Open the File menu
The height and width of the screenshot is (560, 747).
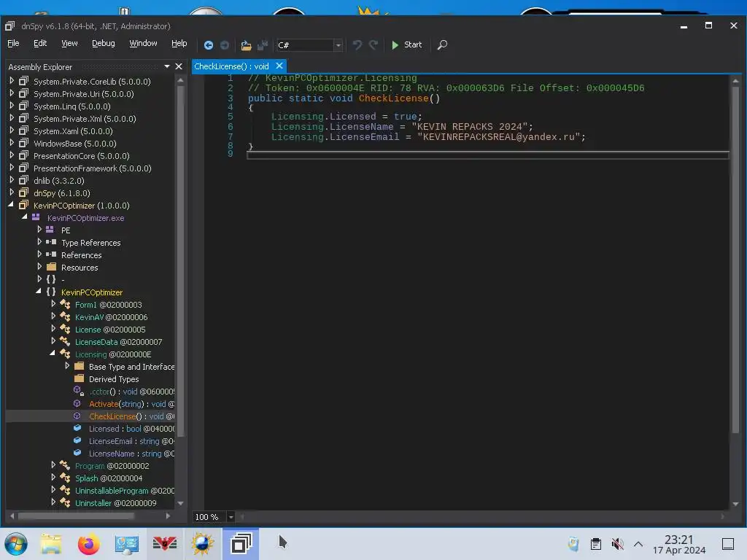coord(13,43)
